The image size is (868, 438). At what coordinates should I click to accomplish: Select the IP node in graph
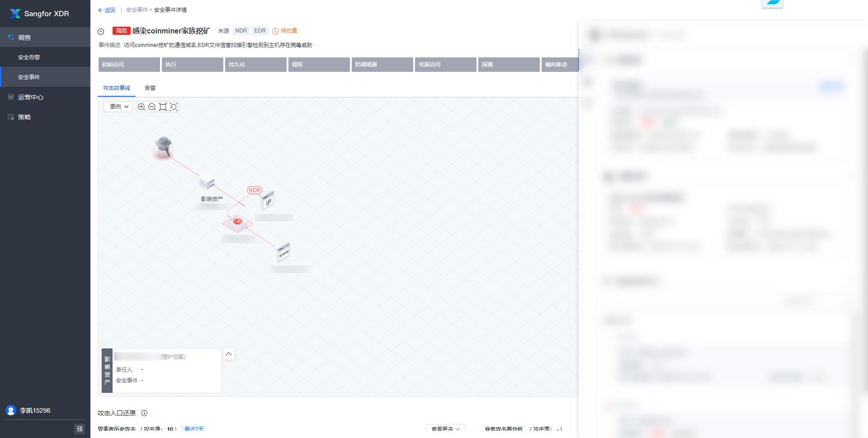268,200
